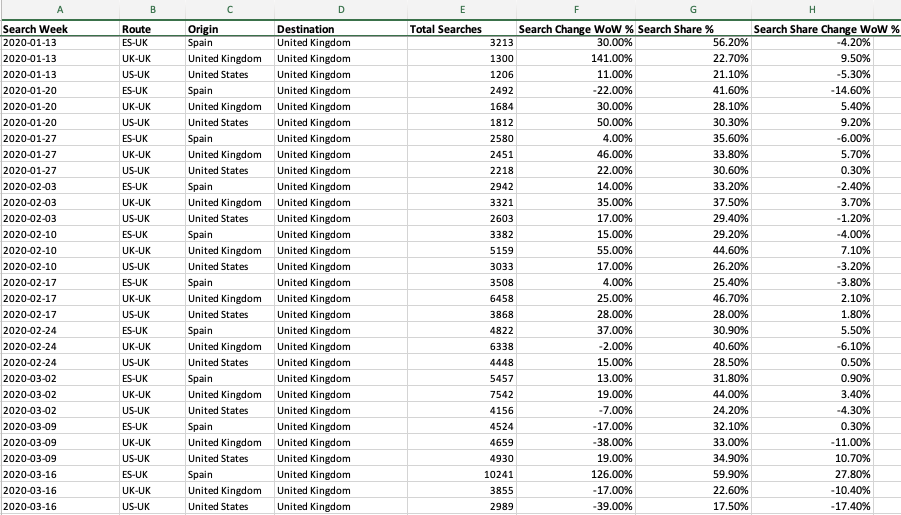Screen dimensions: 901x515
Task: Click the 'Search Change WoW %' header cell
Action: tap(576, 29)
